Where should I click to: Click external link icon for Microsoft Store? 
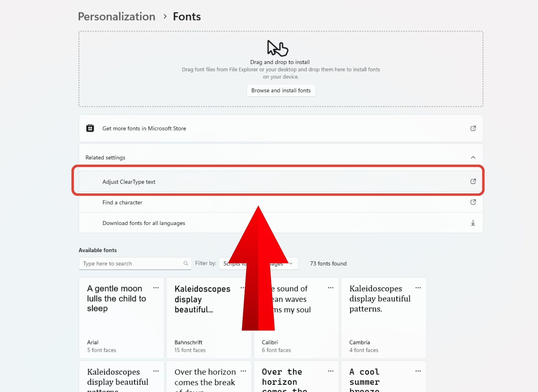click(x=473, y=128)
